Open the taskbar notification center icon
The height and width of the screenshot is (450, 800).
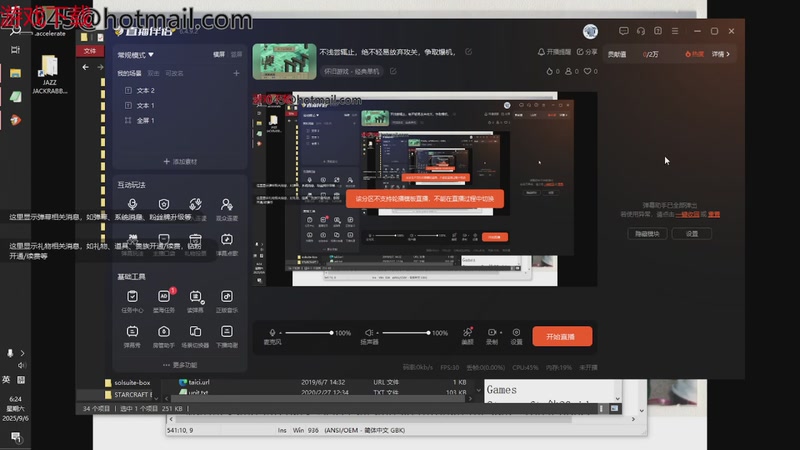[15, 437]
